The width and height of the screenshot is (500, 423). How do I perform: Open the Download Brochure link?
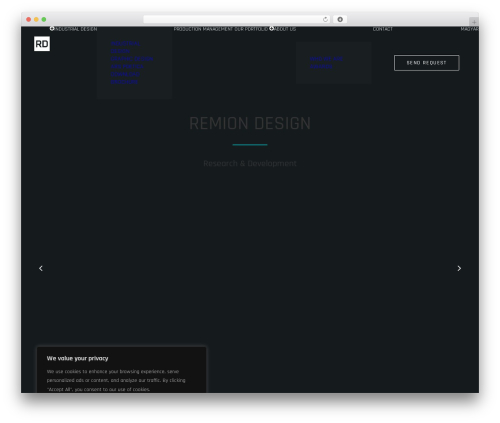(x=125, y=78)
